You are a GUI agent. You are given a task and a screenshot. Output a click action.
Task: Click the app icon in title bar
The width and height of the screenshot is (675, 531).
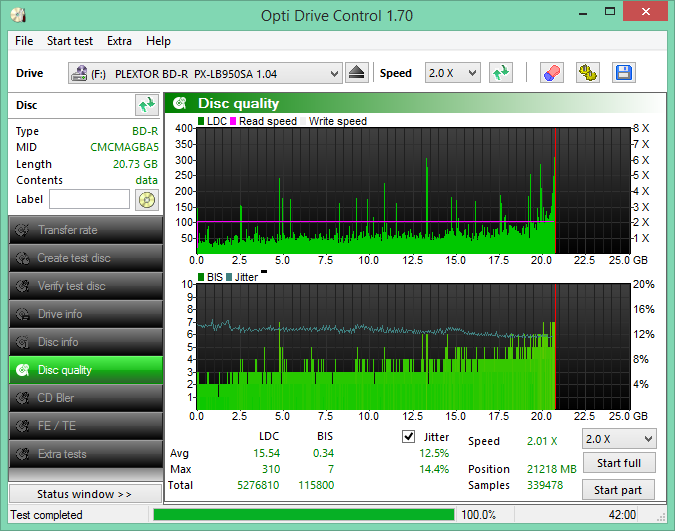19,15
